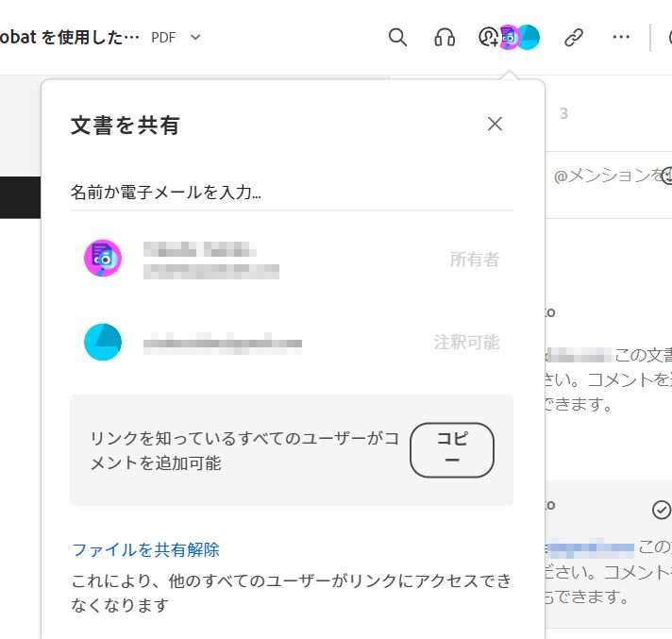
Task: Click the add-people share icon
Action: coord(489,38)
